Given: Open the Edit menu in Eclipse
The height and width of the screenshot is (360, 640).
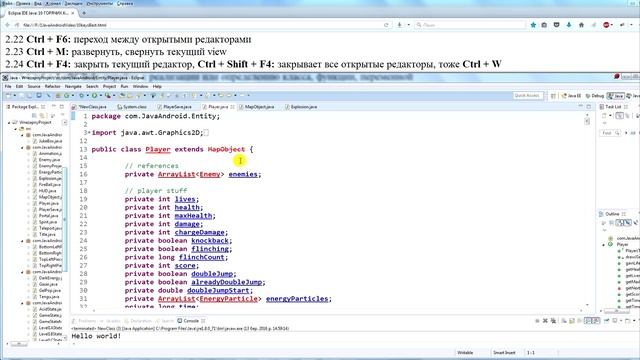Looking at the screenshot, I should tap(20, 87).
